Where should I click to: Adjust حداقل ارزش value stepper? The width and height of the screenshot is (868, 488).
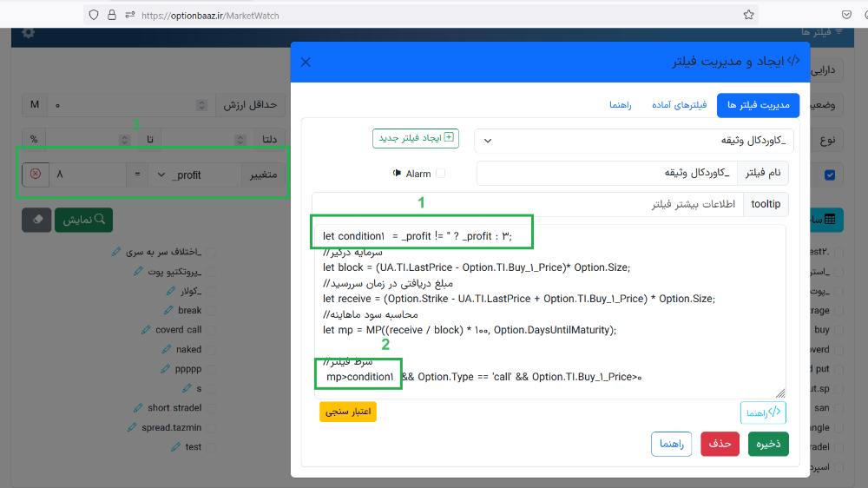(201, 105)
